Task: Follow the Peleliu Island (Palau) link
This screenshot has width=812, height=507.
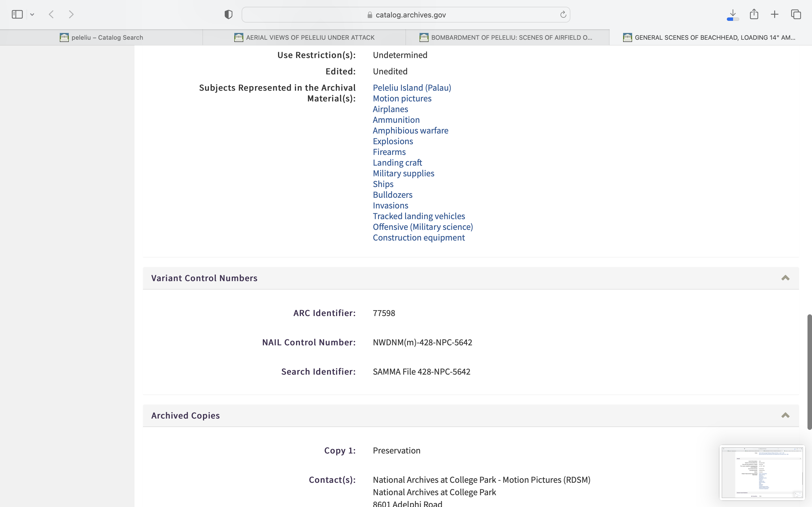Action: [412, 88]
